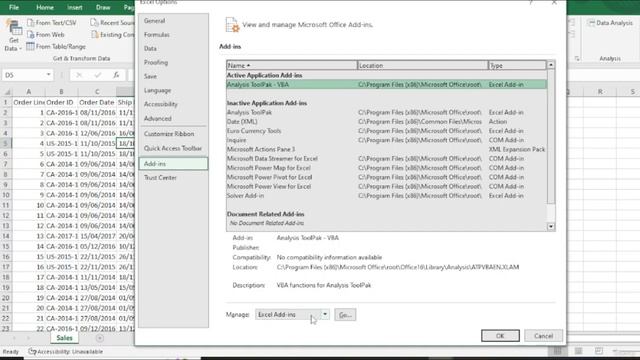
Task: Select Analysis ToolPak - VBA active add-in
Action: pyautogui.click(x=386, y=84)
